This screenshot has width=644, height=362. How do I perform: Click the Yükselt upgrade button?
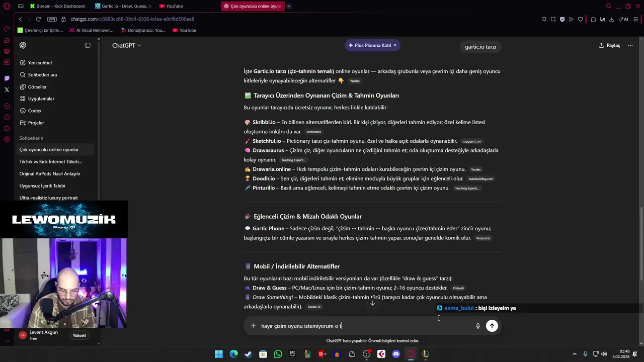(x=79, y=335)
